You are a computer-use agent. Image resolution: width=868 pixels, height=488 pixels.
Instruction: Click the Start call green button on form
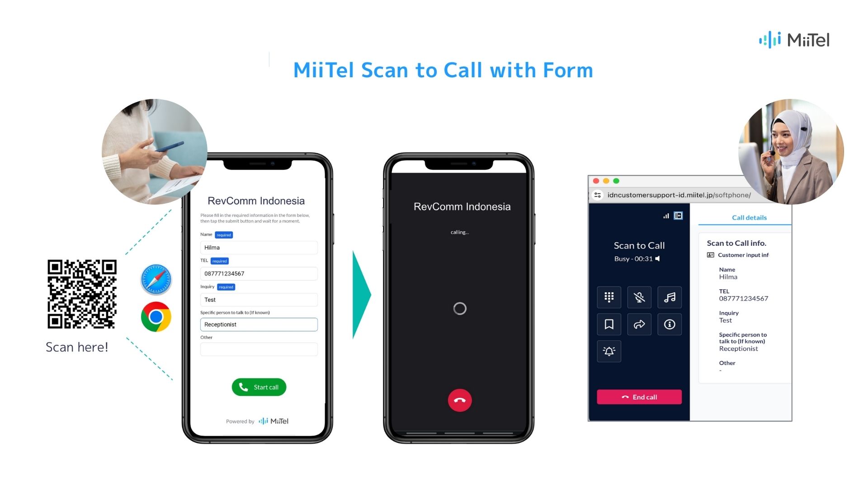click(258, 387)
